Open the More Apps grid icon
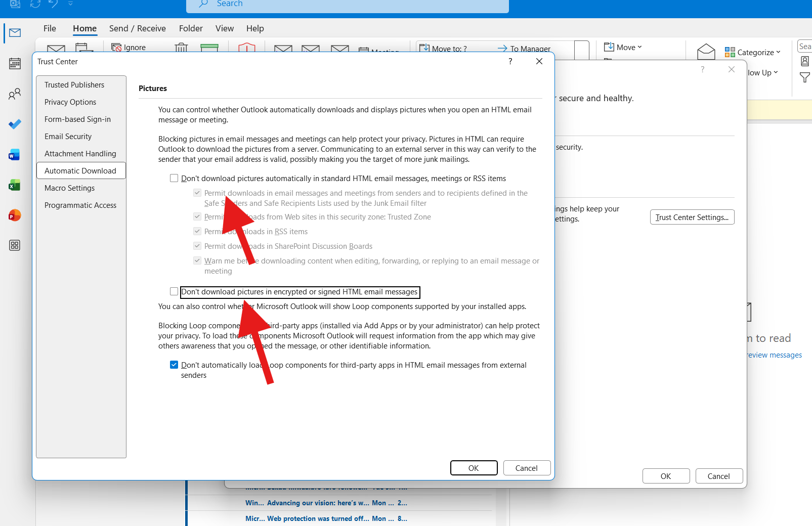Image resolution: width=812 pixels, height=526 pixels. pos(15,245)
